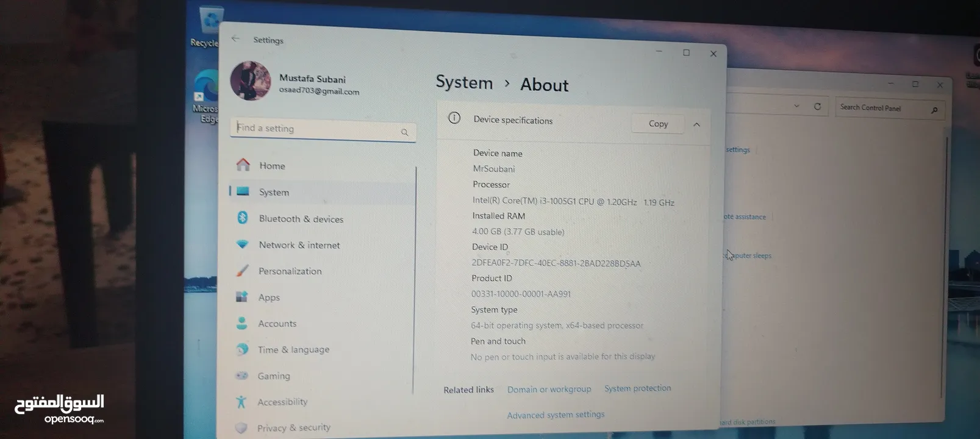
Task: Click the computer sleeps link in Control Panel
Action: pos(748,255)
